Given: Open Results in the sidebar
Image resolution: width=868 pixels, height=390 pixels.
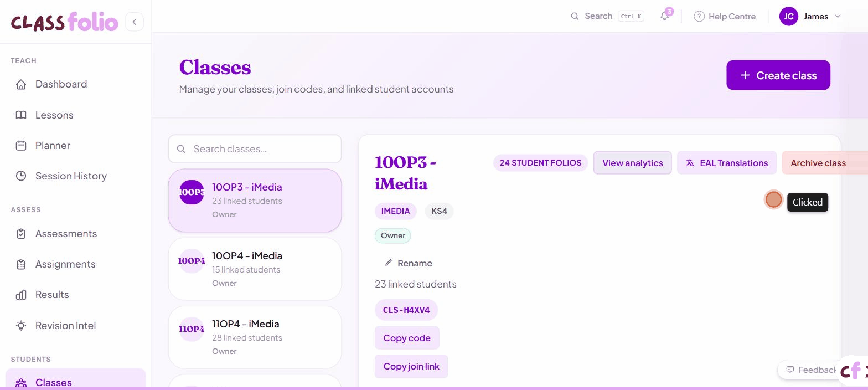Looking at the screenshot, I should tap(75, 294).
